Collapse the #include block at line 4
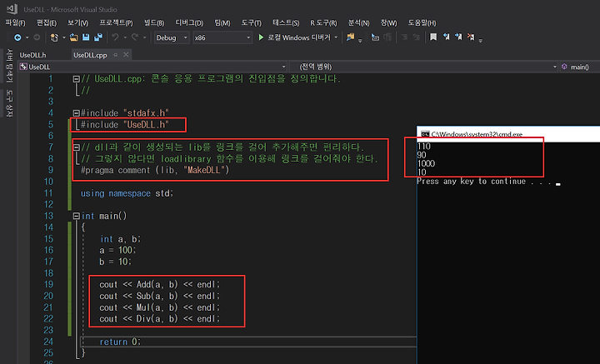 (76, 113)
